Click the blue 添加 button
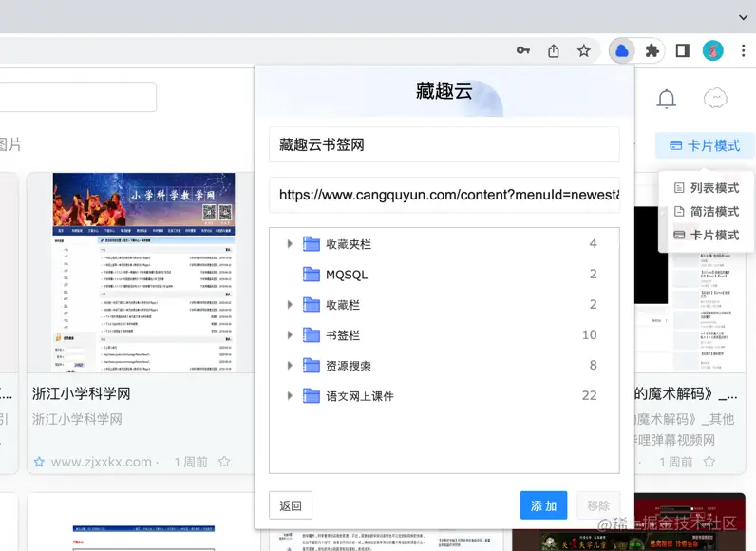Viewport: 756px width, 551px height. pyautogui.click(x=543, y=505)
